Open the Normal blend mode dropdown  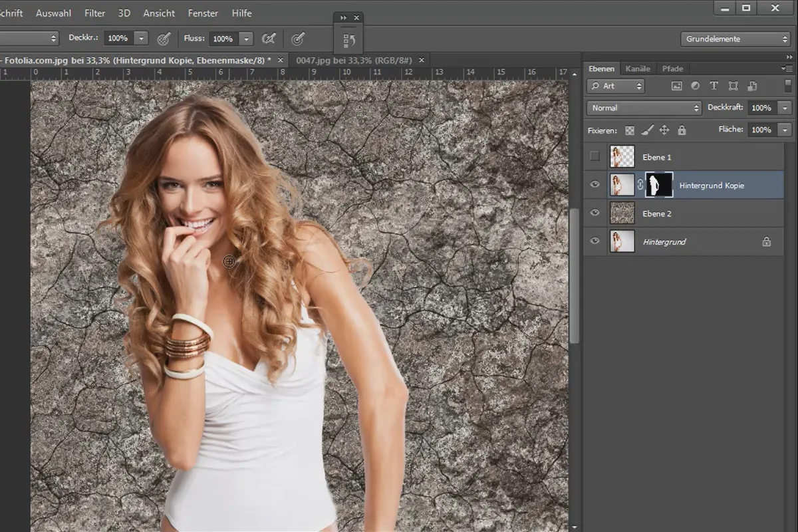[644, 108]
